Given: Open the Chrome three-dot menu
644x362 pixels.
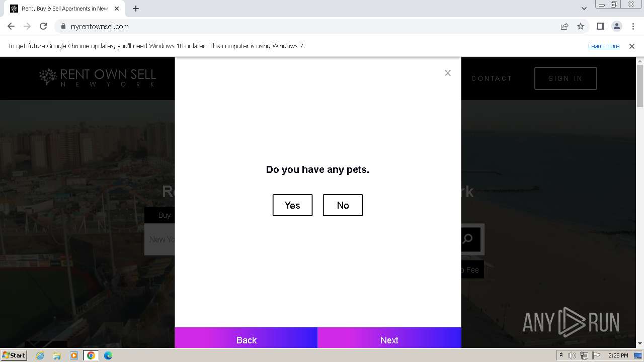Looking at the screenshot, I should (x=633, y=27).
